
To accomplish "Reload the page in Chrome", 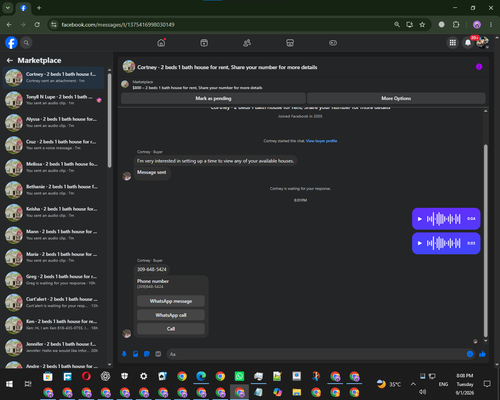I will pyautogui.click(x=37, y=25).
